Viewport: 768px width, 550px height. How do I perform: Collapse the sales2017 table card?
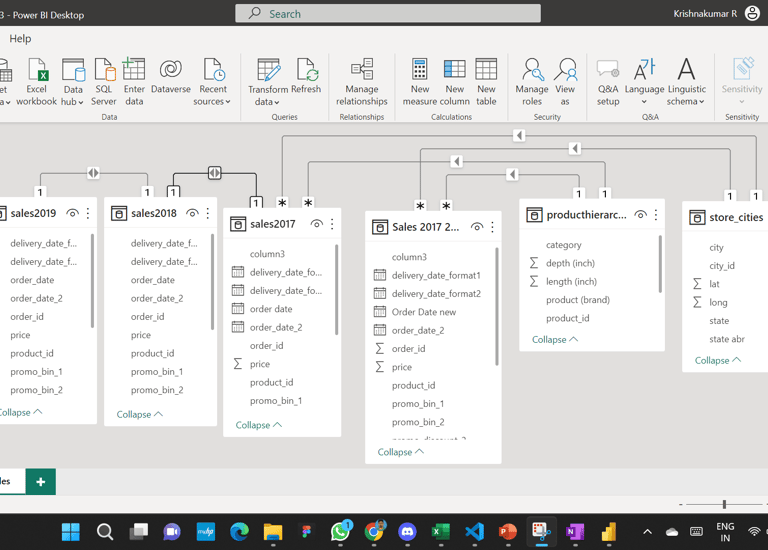tap(259, 425)
